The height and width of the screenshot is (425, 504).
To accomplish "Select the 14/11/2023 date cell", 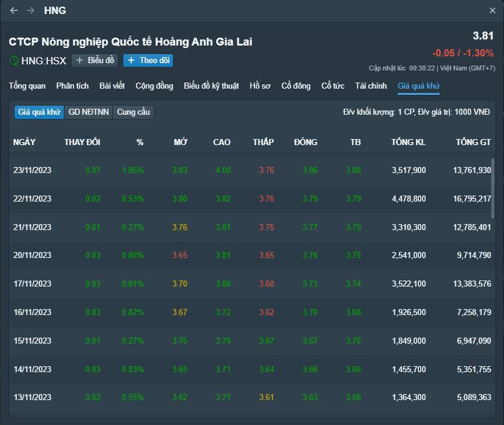I will coord(32,369).
